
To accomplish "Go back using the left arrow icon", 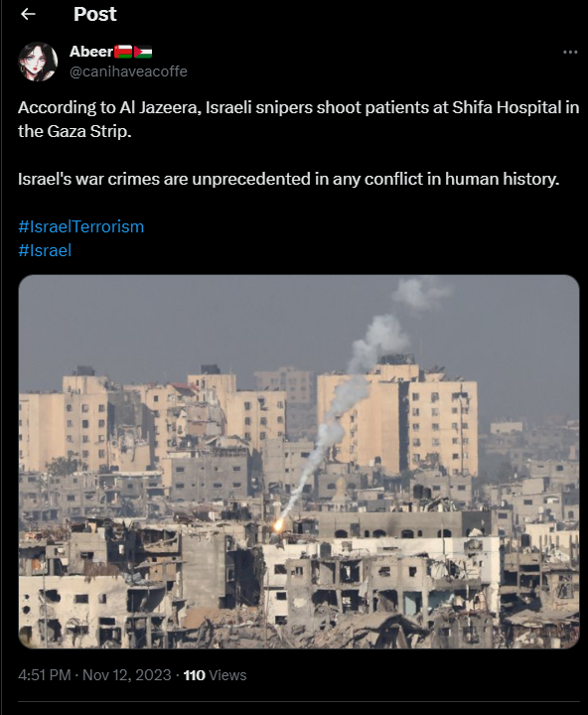I will click(28, 15).
